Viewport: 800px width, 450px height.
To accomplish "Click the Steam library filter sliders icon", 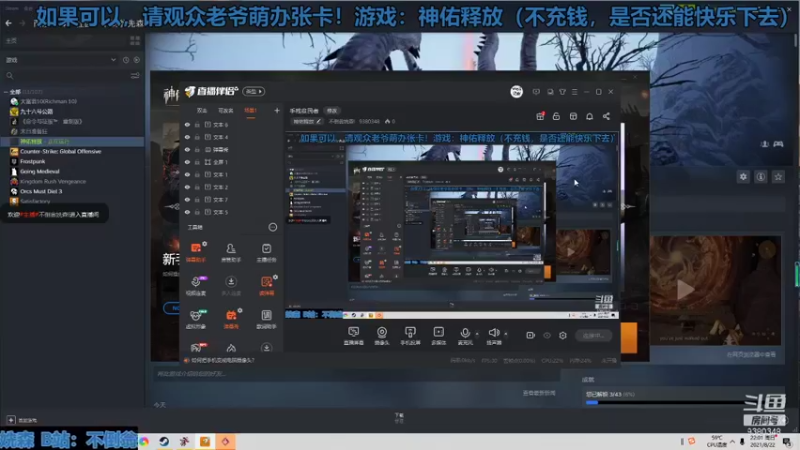I will pos(135,76).
